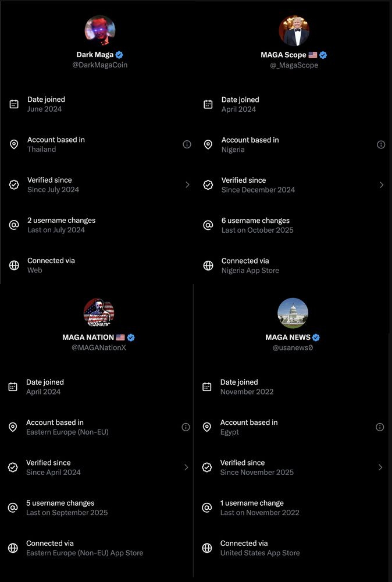Click the MAGA NEWS Capitol building avatar
392x582 pixels.
tap(293, 313)
